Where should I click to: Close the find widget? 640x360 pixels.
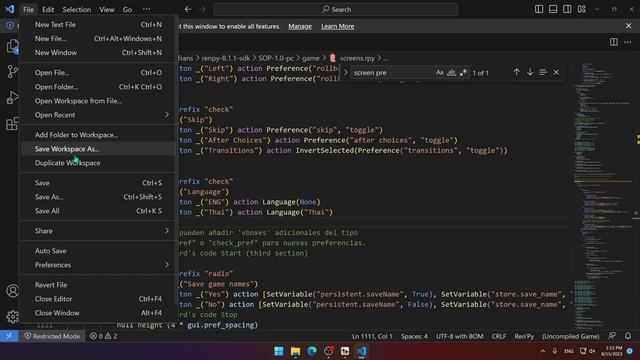[x=556, y=72]
